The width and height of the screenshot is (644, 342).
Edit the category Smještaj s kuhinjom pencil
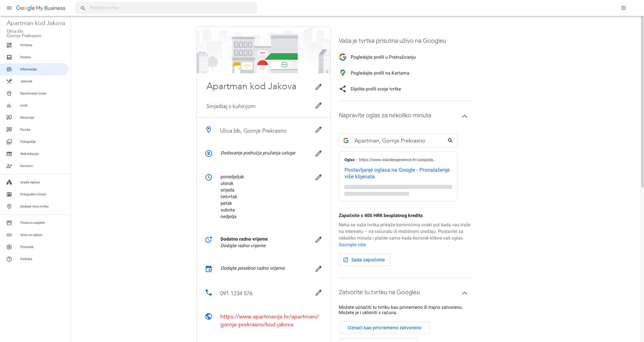click(318, 106)
